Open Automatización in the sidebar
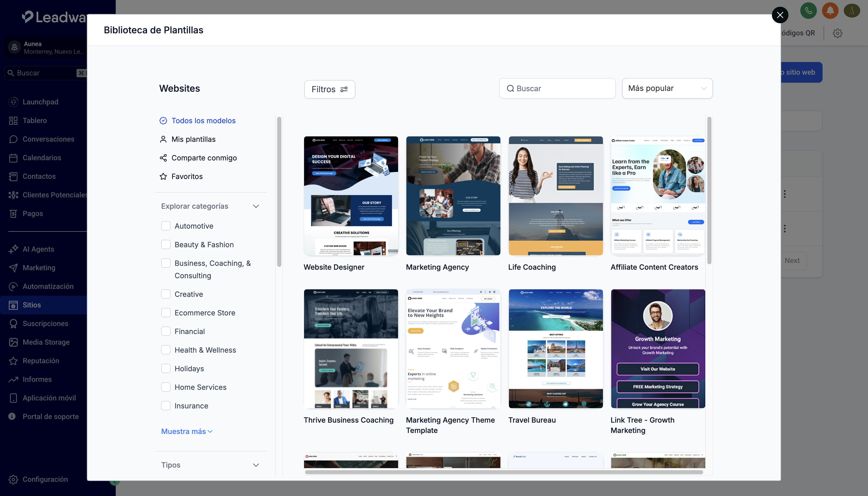Viewport: 868px width, 496px height. 48,286
